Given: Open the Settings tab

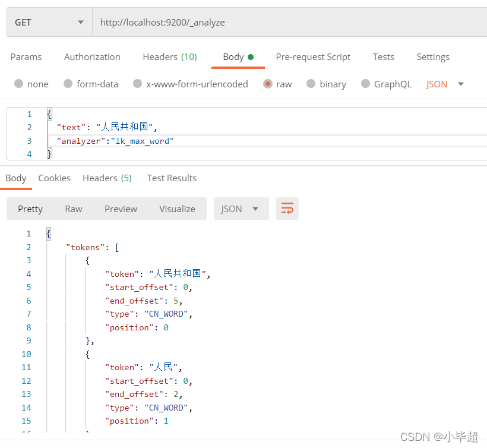Looking at the screenshot, I should [433, 57].
